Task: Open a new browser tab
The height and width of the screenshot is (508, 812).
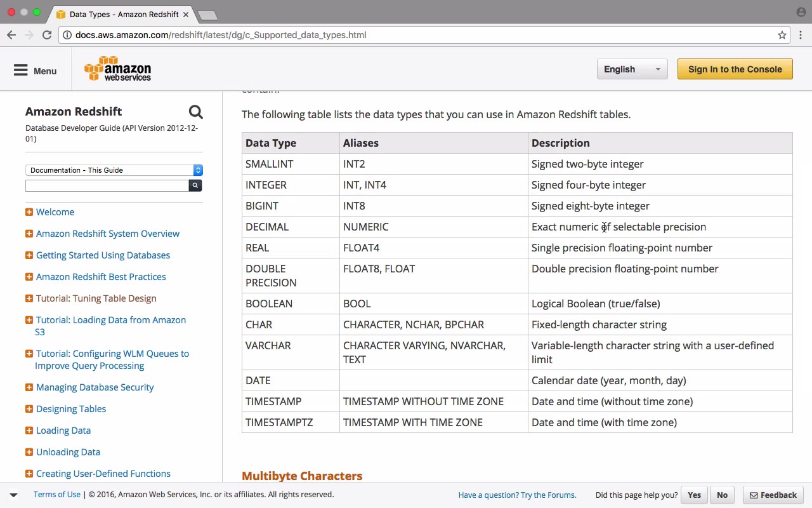Action: click(207, 15)
